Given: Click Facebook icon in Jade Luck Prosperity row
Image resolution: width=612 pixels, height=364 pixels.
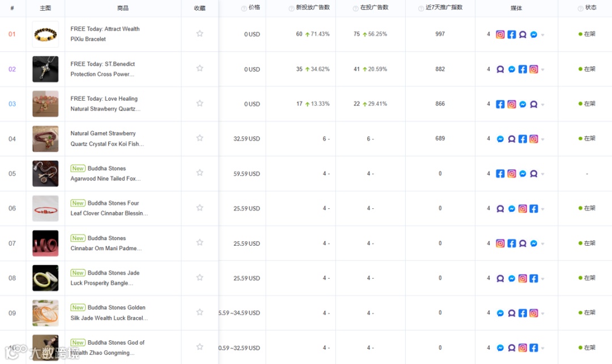Looking at the screenshot, I should pos(534,279).
